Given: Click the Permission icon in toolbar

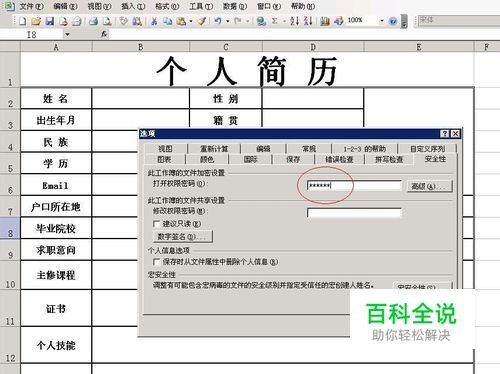Looking at the screenshot, I should coord(63,21).
